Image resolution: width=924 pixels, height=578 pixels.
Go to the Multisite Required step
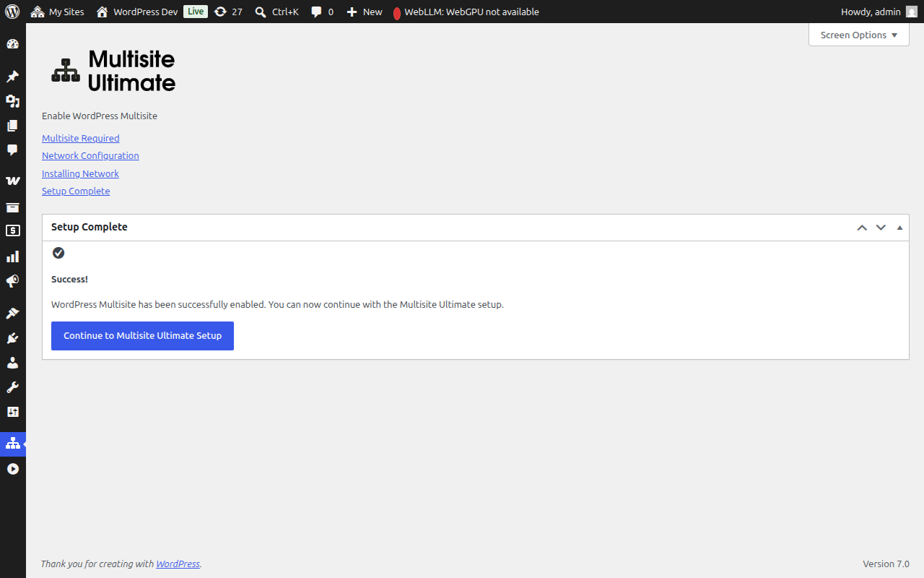(81, 138)
